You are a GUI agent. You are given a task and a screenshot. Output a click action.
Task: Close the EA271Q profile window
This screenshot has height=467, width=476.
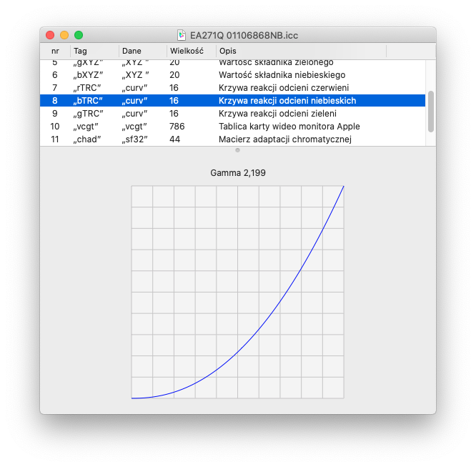(50, 35)
